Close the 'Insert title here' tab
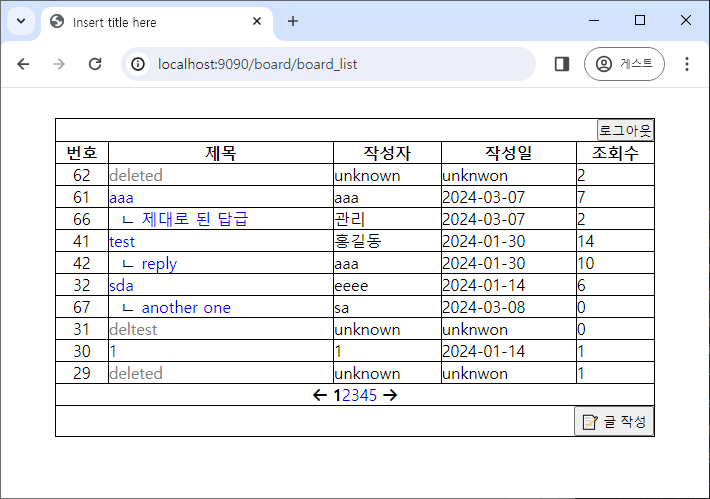This screenshot has height=499, width=710. 257,21
